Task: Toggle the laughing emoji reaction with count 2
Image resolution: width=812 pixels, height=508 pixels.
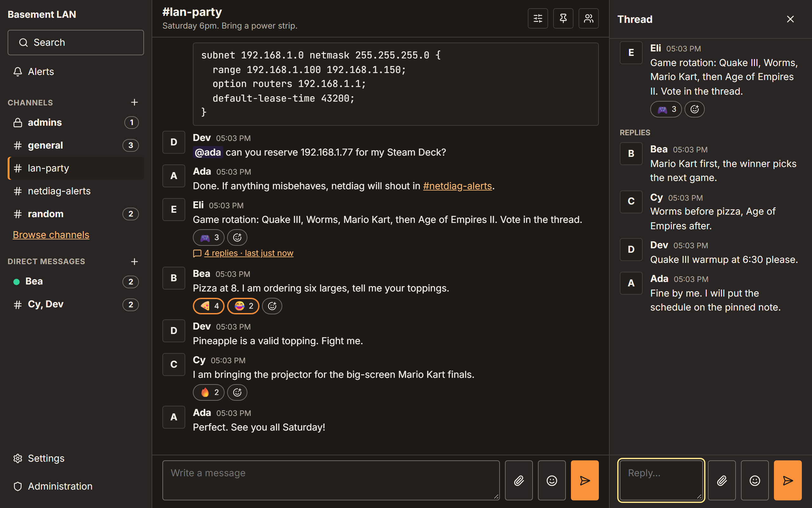Action: (243, 306)
